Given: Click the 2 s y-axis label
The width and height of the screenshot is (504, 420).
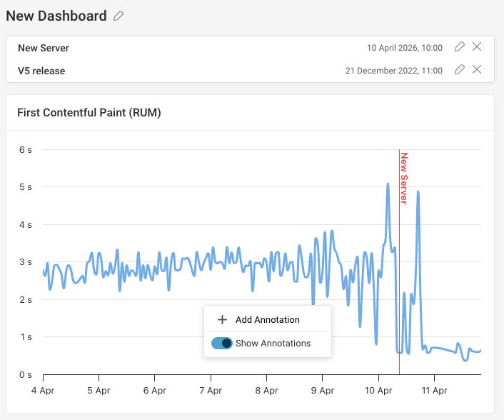Looking at the screenshot, I should point(26,300).
